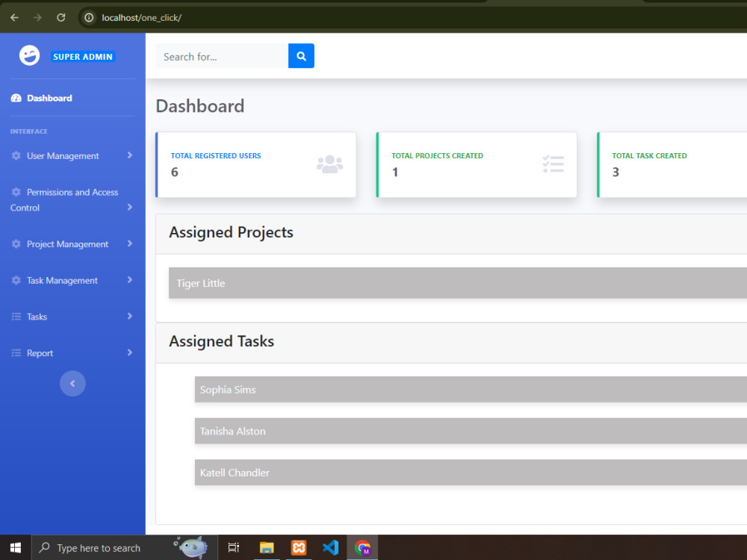
Task: Click the 'Dashboard' page title
Action: [x=200, y=106]
